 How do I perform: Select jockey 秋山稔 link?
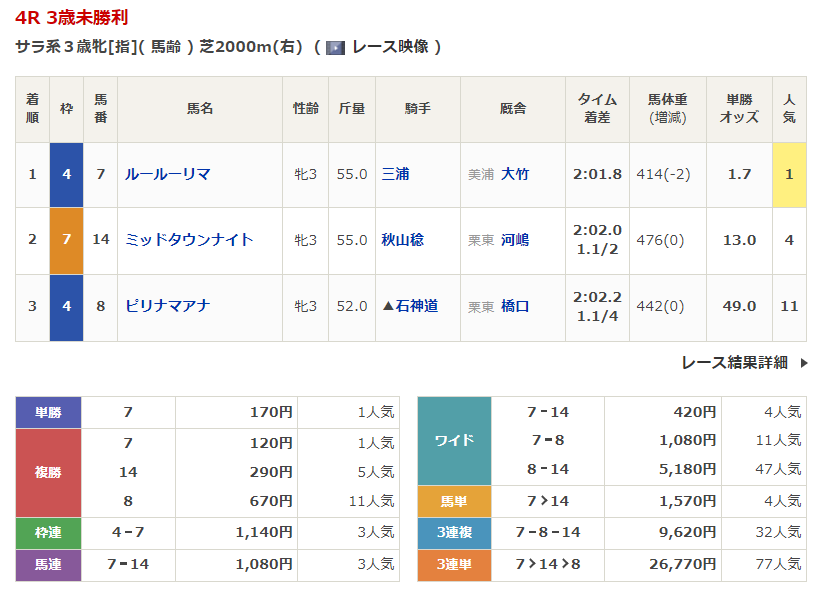tap(402, 240)
